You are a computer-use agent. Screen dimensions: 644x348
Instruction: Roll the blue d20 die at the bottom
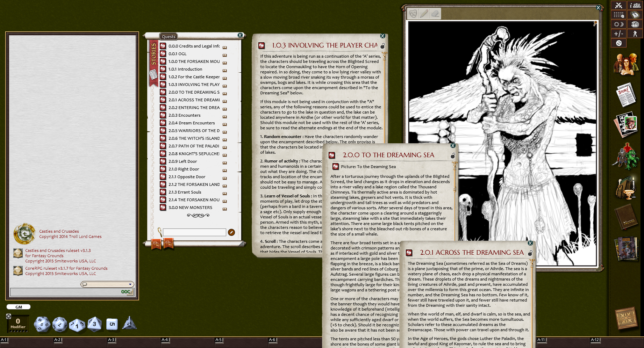tap(42, 324)
